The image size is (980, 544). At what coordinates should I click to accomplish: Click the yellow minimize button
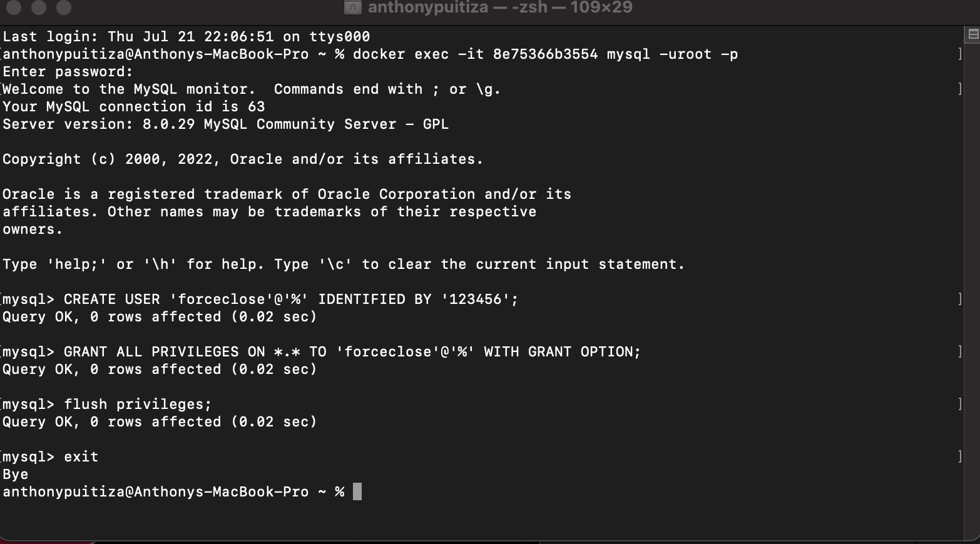pos(39,8)
